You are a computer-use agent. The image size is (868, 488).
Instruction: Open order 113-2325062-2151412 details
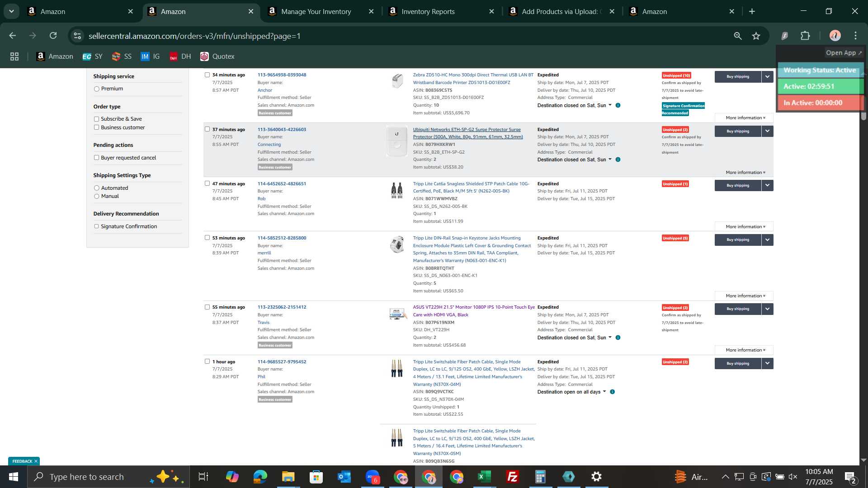click(x=282, y=307)
